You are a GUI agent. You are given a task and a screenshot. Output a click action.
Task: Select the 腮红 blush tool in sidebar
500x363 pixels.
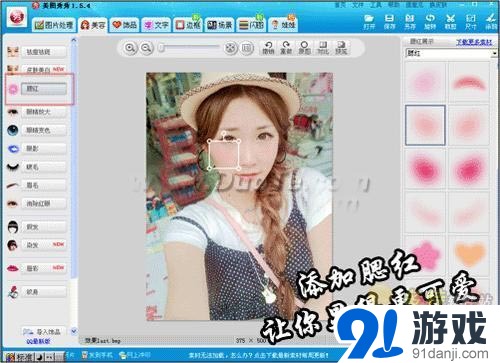[x=44, y=89]
